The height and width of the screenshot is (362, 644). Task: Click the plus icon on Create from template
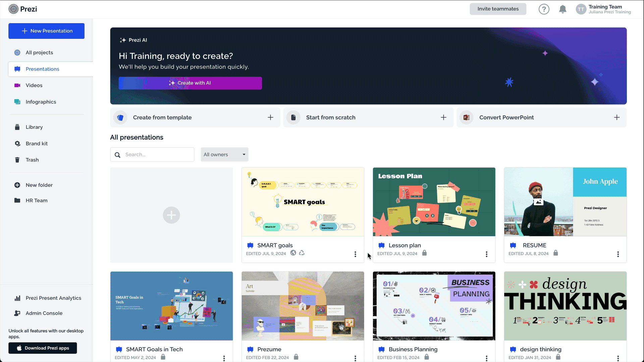point(270,117)
